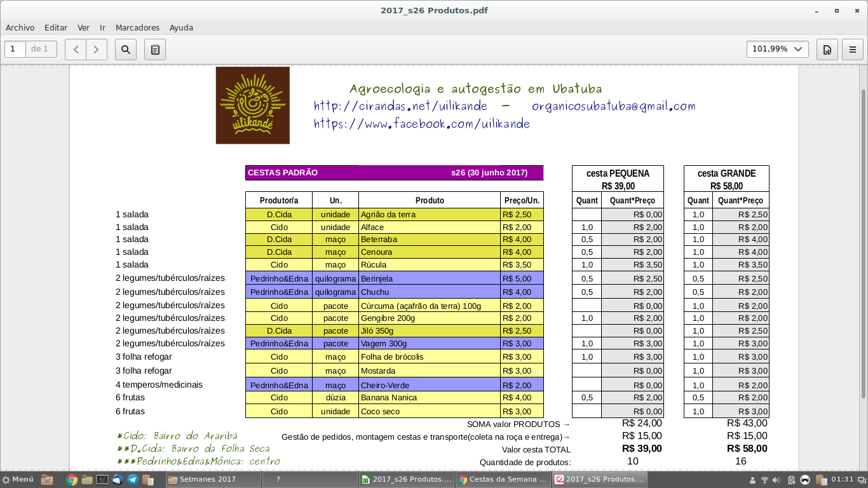
Task: Open the annotations clipboard button in toolbar
Action: (x=155, y=49)
